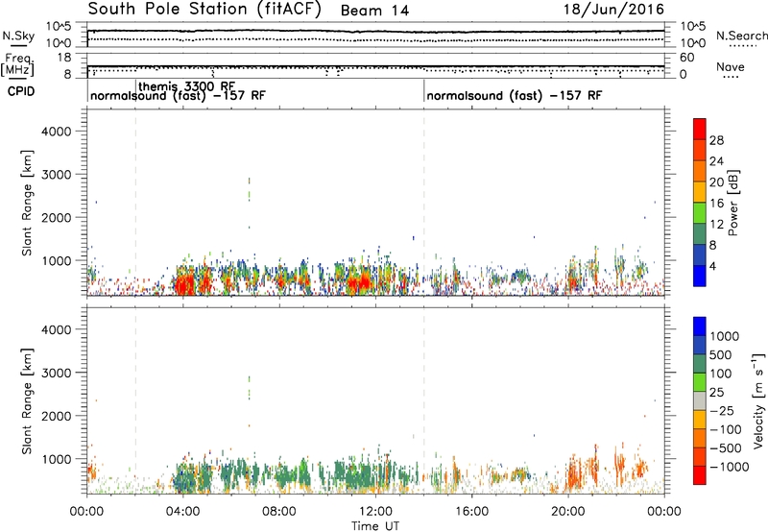Pick the blue top velocity colorbar segment
Image resolution: width=768 pixels, height=532 pixels.
click(700, 326)
